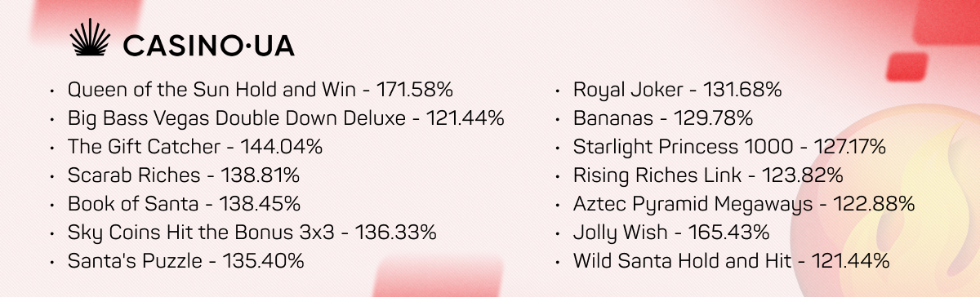This screenshot has height=297, width=980.
Task: Click the Santa's Puzzle list item
Action: click(x=186, y=261)
